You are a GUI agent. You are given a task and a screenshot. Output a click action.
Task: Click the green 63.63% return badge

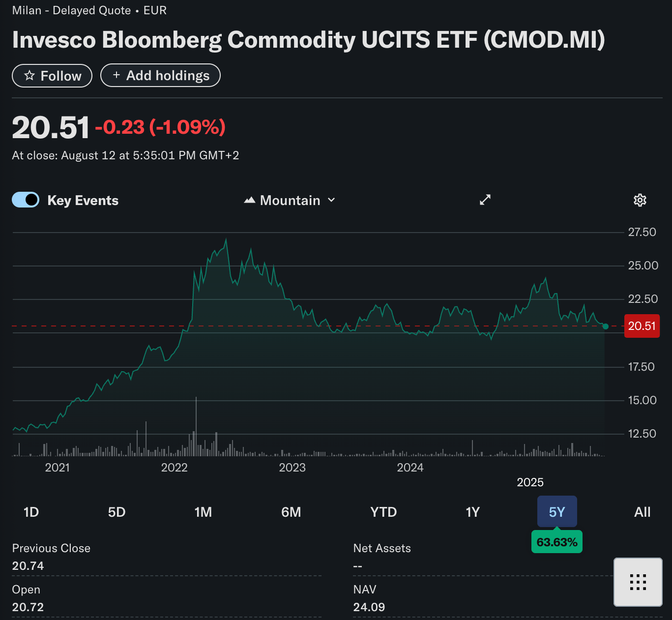(x=556, y=542)
